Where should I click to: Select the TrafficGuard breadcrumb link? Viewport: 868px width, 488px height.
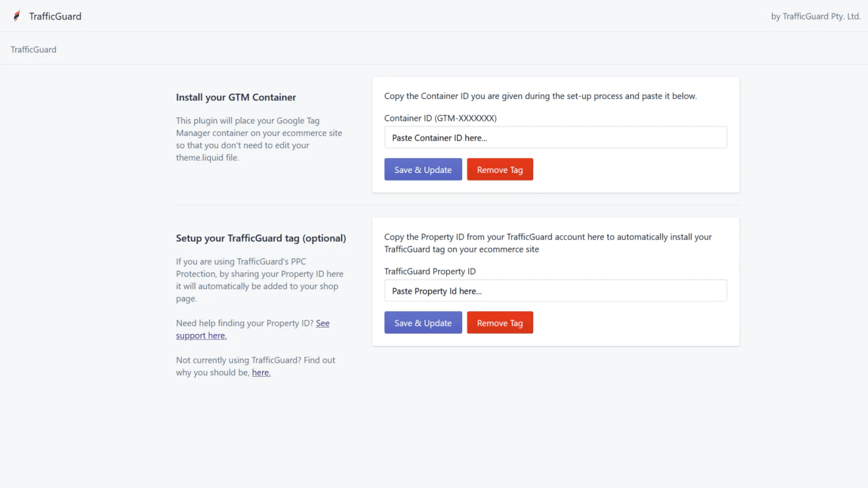[x=33, y=49]
